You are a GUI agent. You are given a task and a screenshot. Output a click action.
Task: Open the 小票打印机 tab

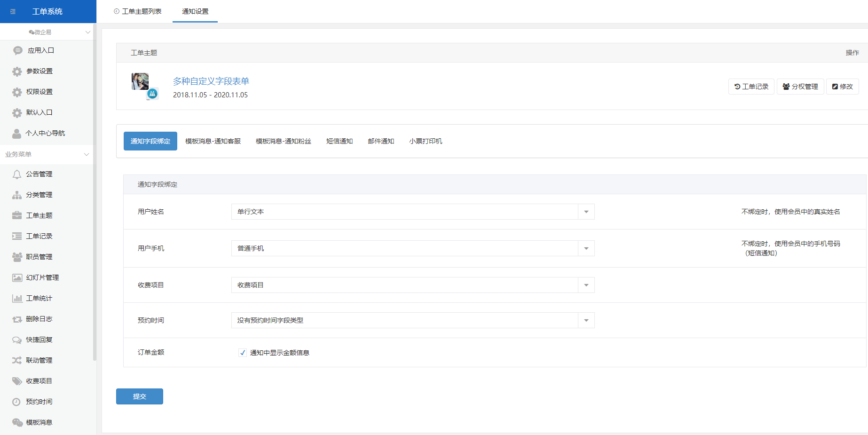(x=426, y=141)
